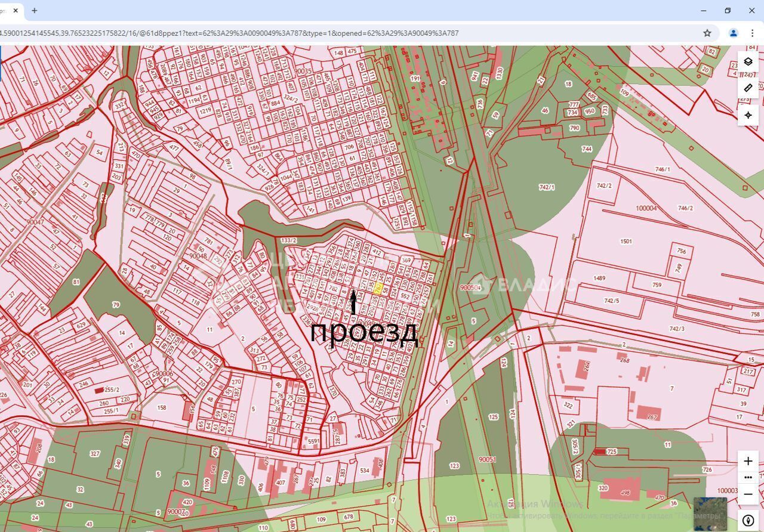Image resolution: width=764 pixels, height=532 pixels.
Task: Select cadastral block 90006
Action: tap(164, 374)
